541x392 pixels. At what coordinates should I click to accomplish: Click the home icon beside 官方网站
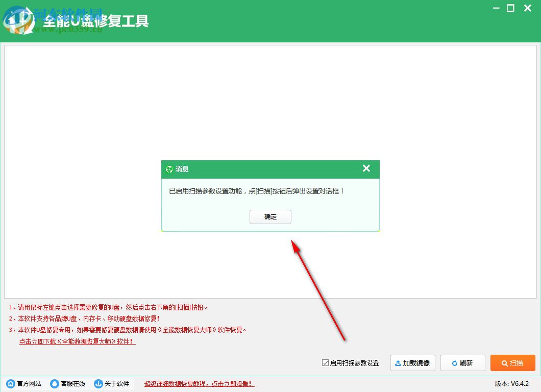[10, 383]
